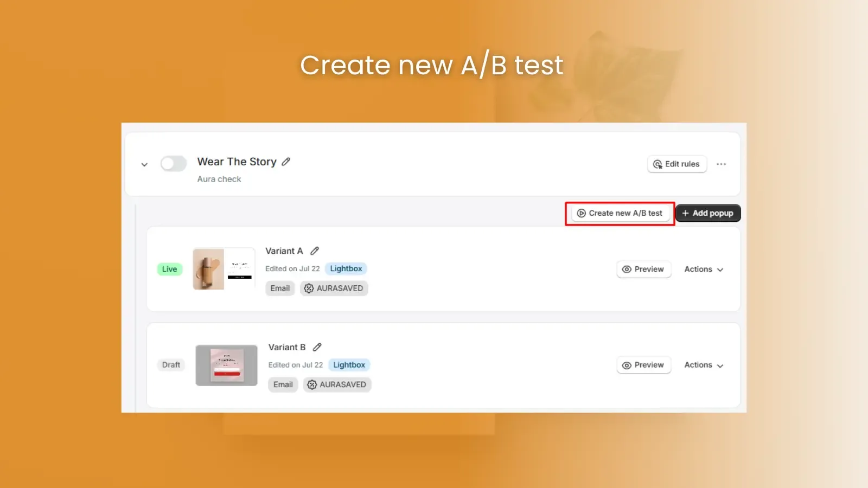Toggle the Wear The Story campaign switch
This screenshot has width=868, height=488.
tap(174, 163)
